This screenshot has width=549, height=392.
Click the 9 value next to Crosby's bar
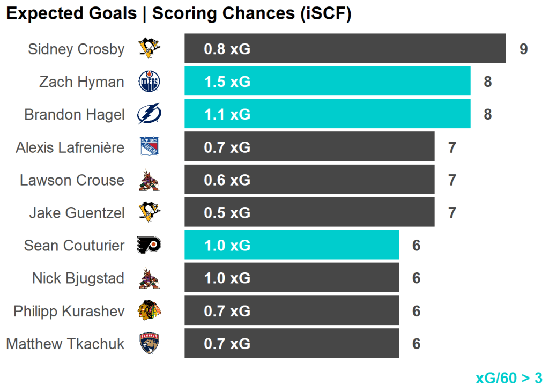pyautogui.click(x=523, y=49)
